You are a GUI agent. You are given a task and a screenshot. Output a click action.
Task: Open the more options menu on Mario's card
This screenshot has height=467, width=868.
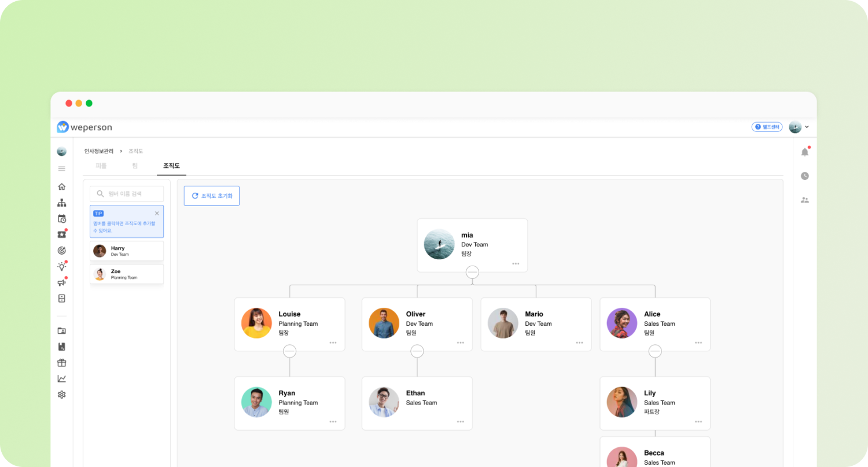pos(579,343)
